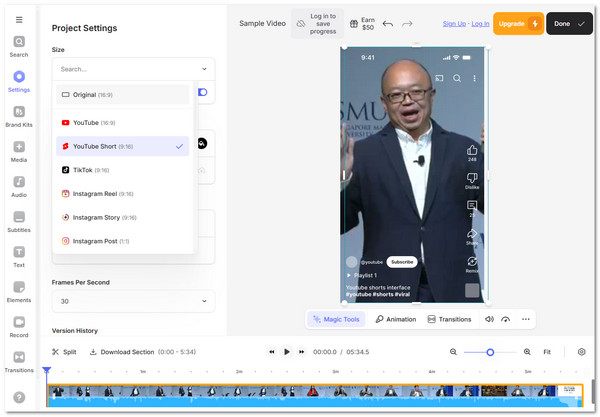Select Original (16:9) size option

click(x=122, y=94)
